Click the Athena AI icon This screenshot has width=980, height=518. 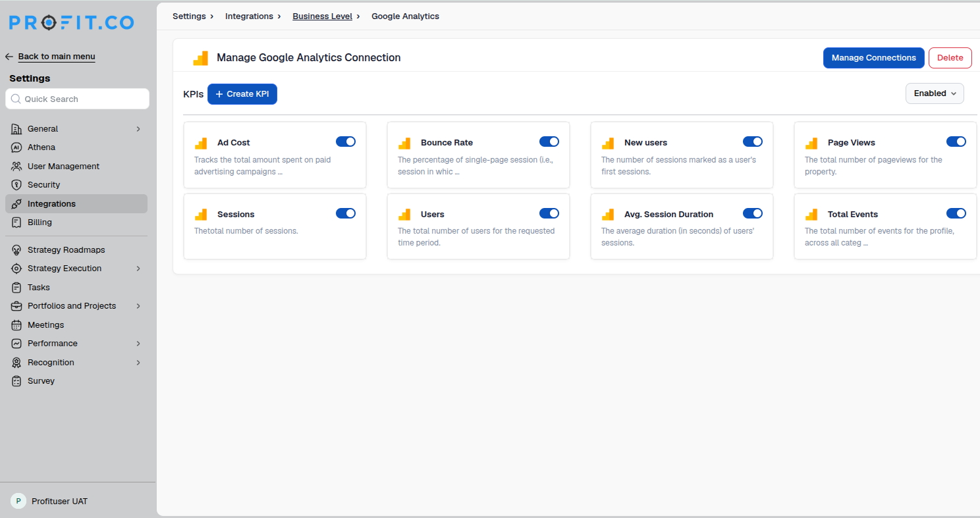(16, 147)
